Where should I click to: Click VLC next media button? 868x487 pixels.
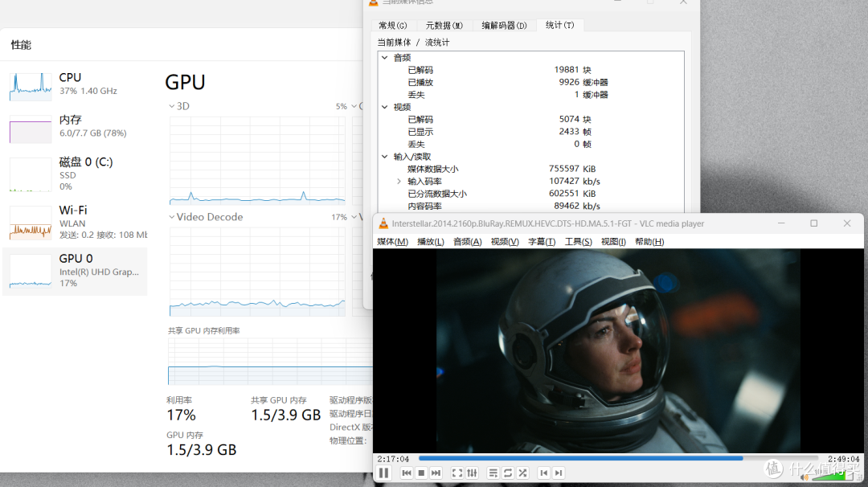436,473
